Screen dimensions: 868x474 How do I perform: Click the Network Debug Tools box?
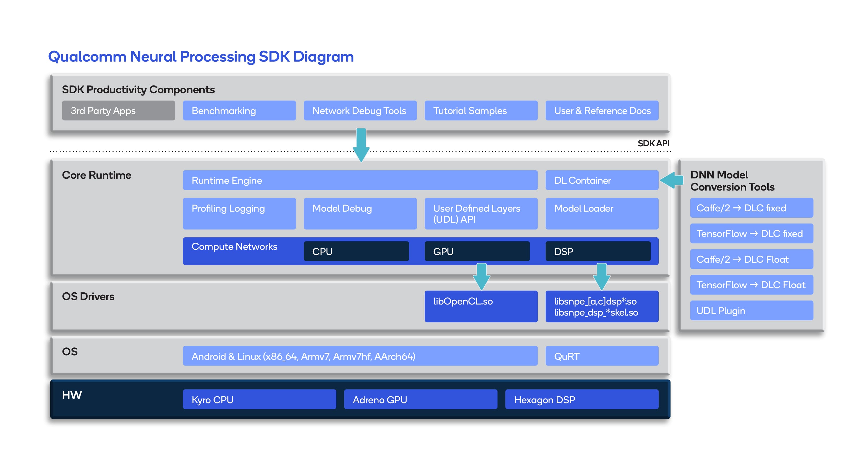tap(360, 110)
